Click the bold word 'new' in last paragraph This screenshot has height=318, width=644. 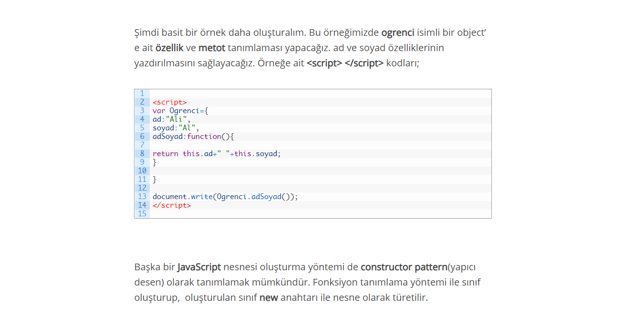point(269,298)
